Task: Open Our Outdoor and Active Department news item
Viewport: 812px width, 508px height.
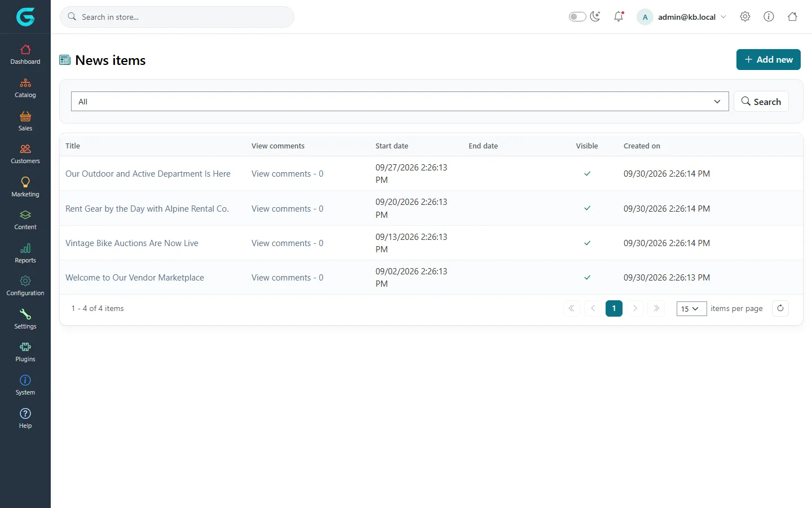Action: pos(148,174)
